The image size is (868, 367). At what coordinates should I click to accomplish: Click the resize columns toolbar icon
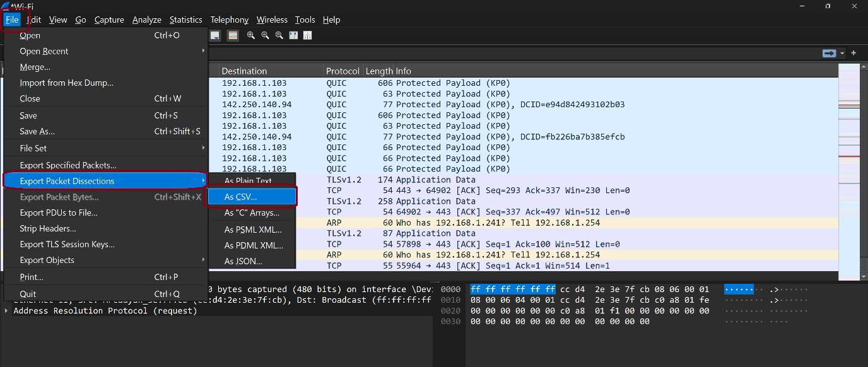[293, 35]
